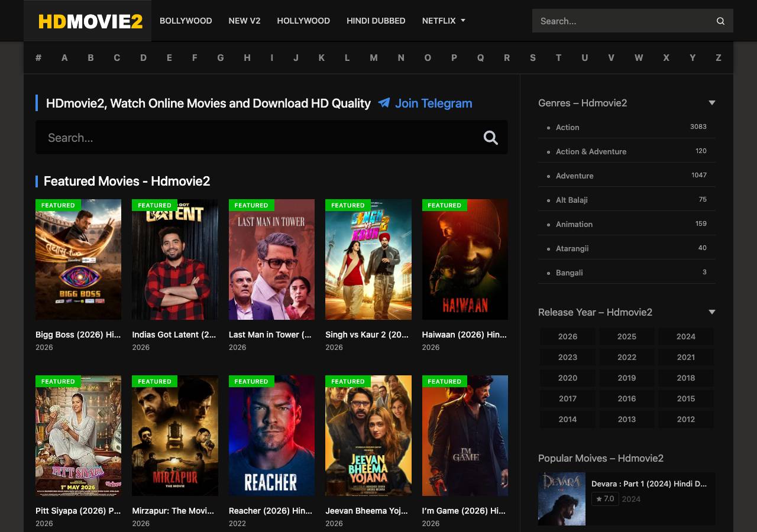Open the Mirzapur movie poster
This screenshot has width=757, height=532.
[x=175, y=436]
